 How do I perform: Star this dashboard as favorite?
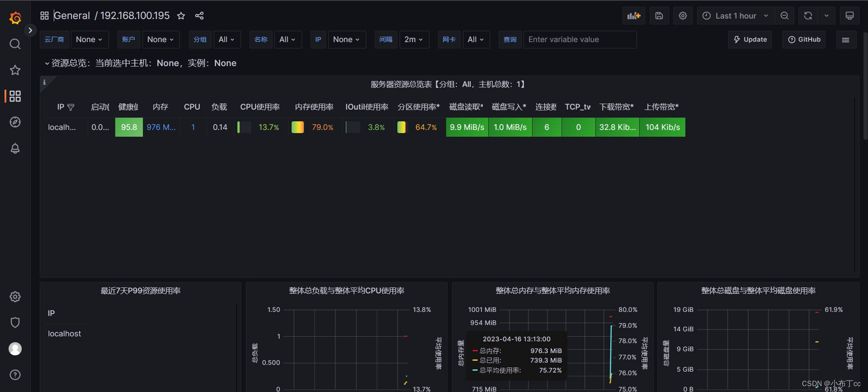(181, 16)
